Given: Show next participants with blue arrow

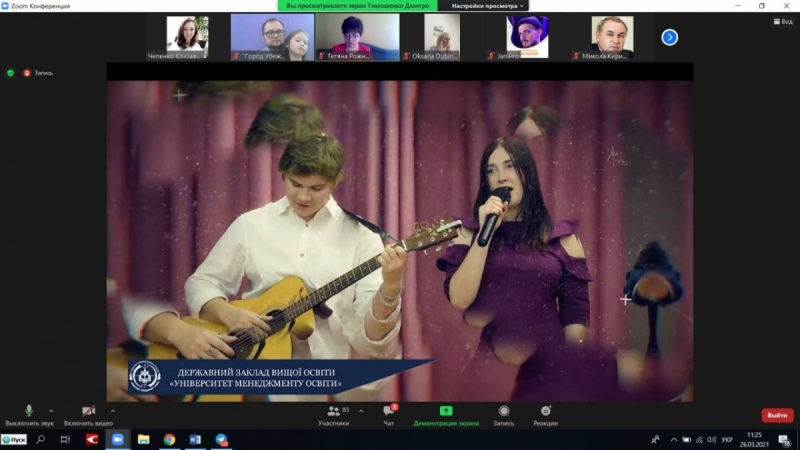Looking at the screenshot, I should coord(670,37).
